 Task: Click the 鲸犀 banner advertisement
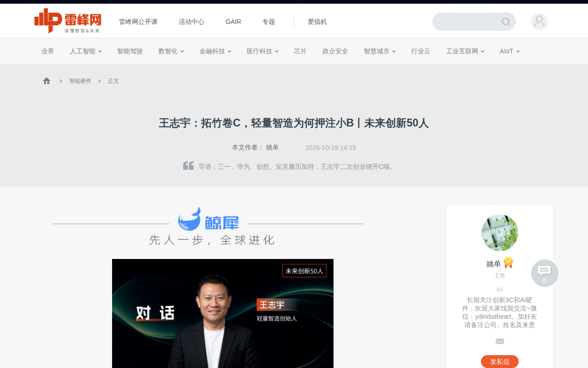point(209,225)
